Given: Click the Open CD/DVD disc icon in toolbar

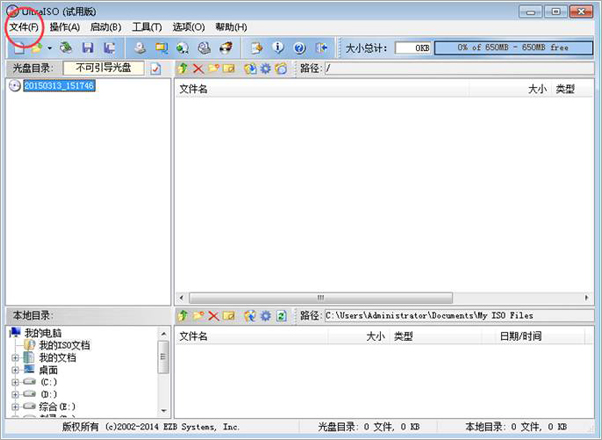Looking at the screenshot, I should (66, 48).
